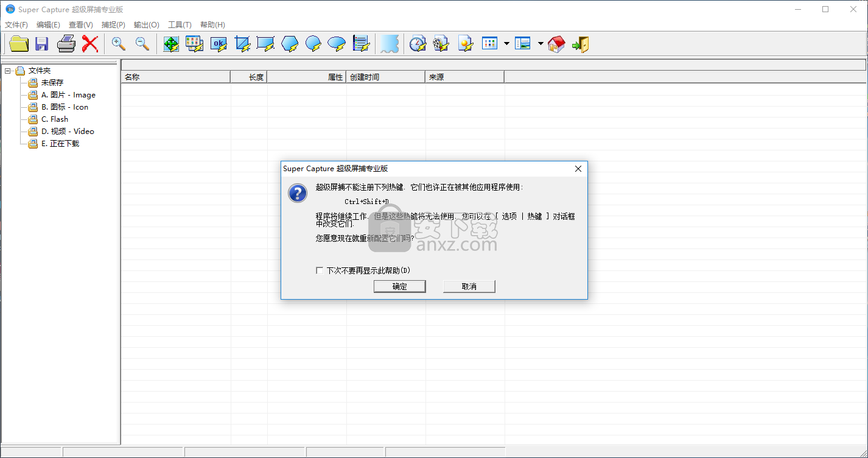The image size is (868, 458).
Task: Click the open folder toolbar icon
Action: [x=19, y=44]
